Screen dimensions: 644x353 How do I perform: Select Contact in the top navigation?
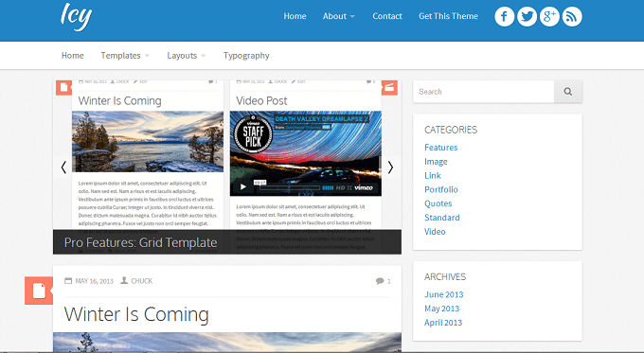tap(387, 16)
